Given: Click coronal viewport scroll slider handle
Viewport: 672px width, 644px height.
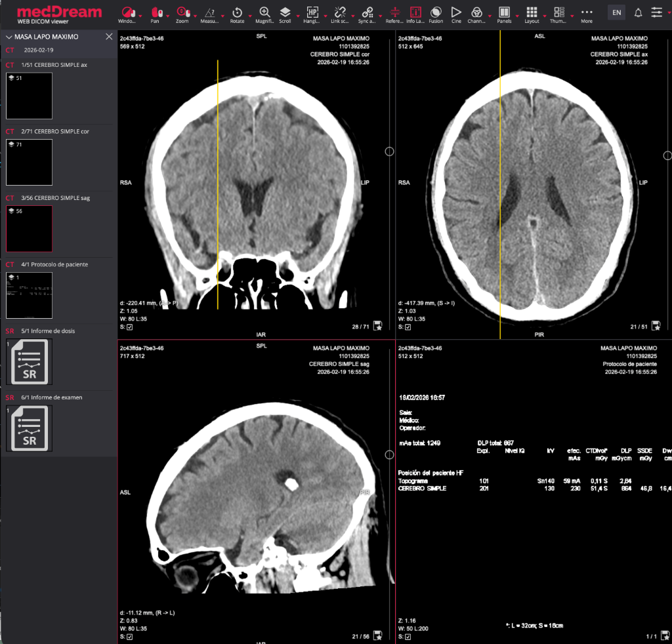Looking at the screenshot, I should (x=389, y=151).
